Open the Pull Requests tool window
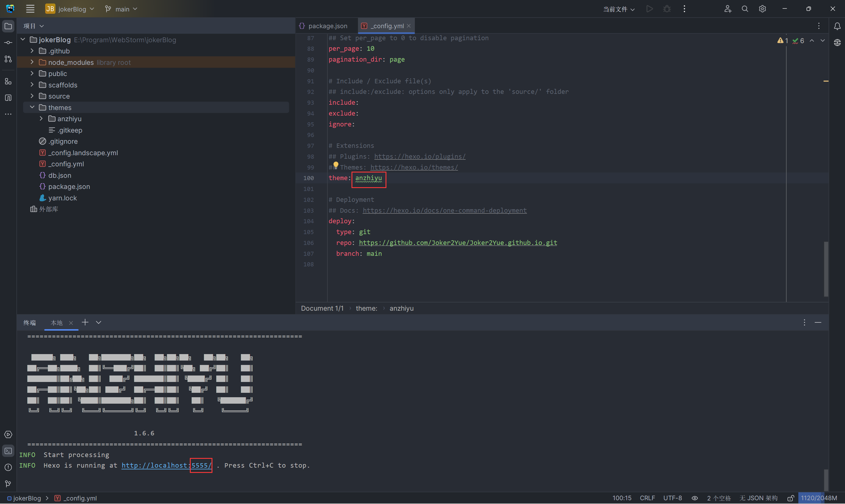845x504 pixels. tap(8, 59)
